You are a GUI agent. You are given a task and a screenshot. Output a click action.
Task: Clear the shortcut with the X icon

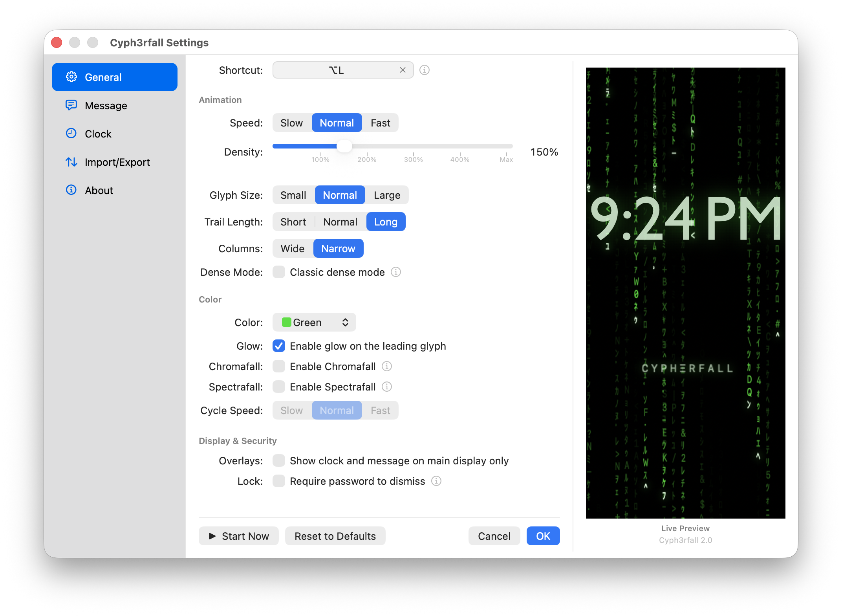(x=403, y=70)
